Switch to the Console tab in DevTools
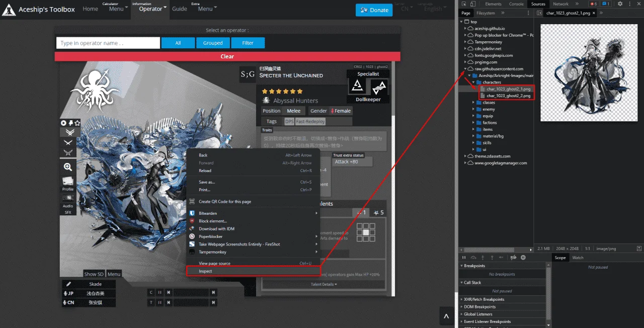The height and width of the screenshot is (328, 644). coord(516,4)
